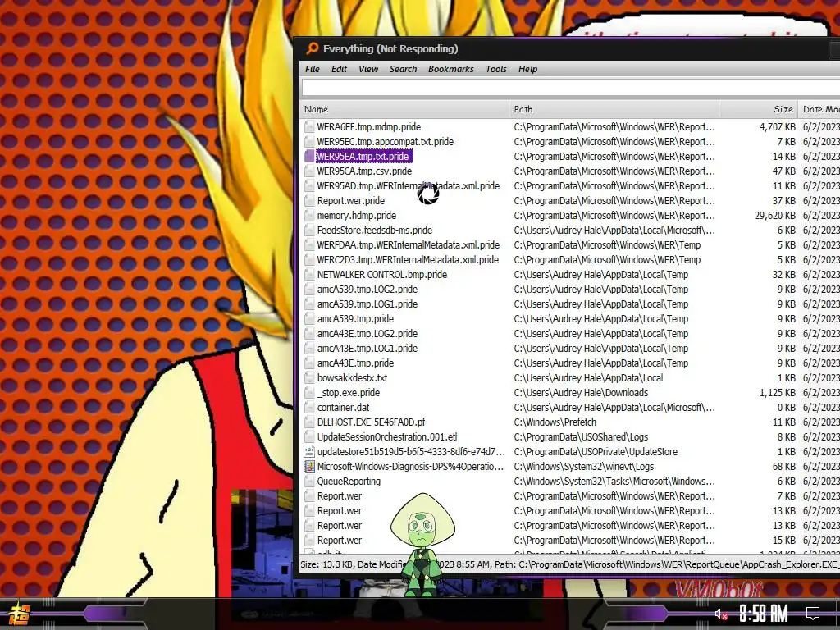Click the C:\ProgramData\USOShared\Logs path cell
840x630 pixels.
tap(581, 437)
